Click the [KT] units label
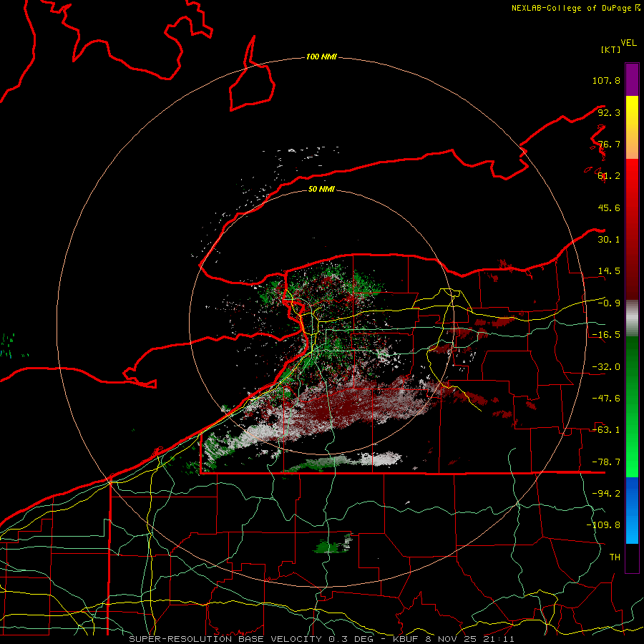Screen dimensions: 644x644 [610, 49]
